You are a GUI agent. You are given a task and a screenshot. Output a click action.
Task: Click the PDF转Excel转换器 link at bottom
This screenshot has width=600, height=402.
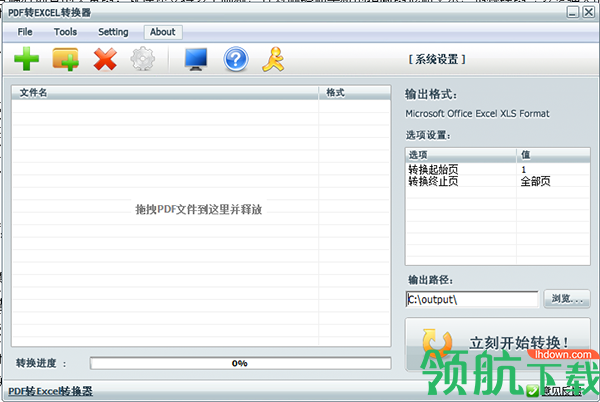click(x=51, y=391)
